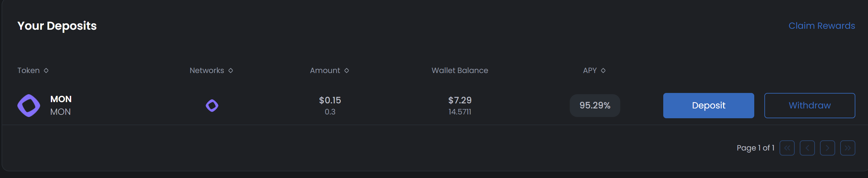Sort deposits by Token sort icon
The height and width of the screenshot is (178, 868).
(x=46, y=71)
